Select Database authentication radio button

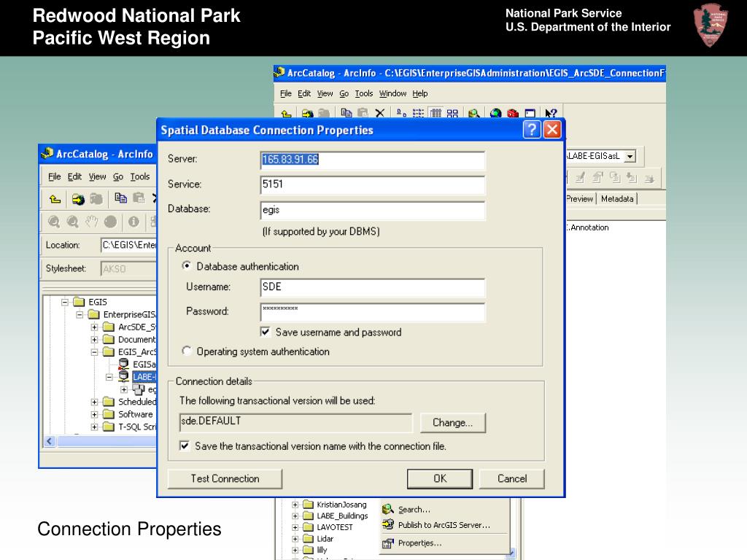[187, 265]
